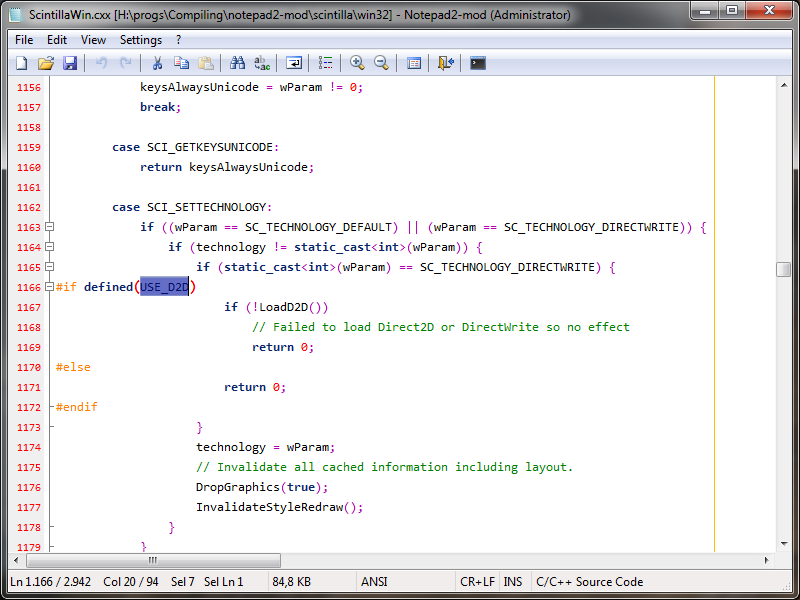This screenshot has height=600, width=800.
Task: Click the Open file folder icon
Action: pos(45,63)
